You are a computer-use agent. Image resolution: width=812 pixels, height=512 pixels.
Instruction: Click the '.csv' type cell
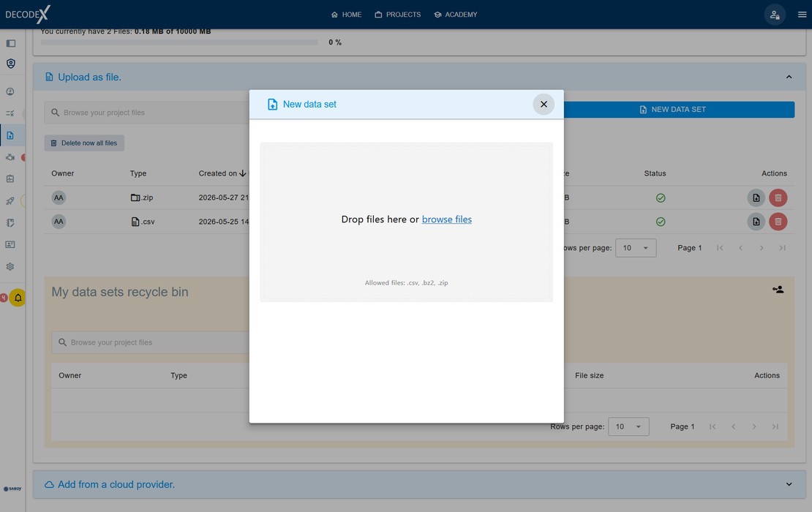(143, 222)
